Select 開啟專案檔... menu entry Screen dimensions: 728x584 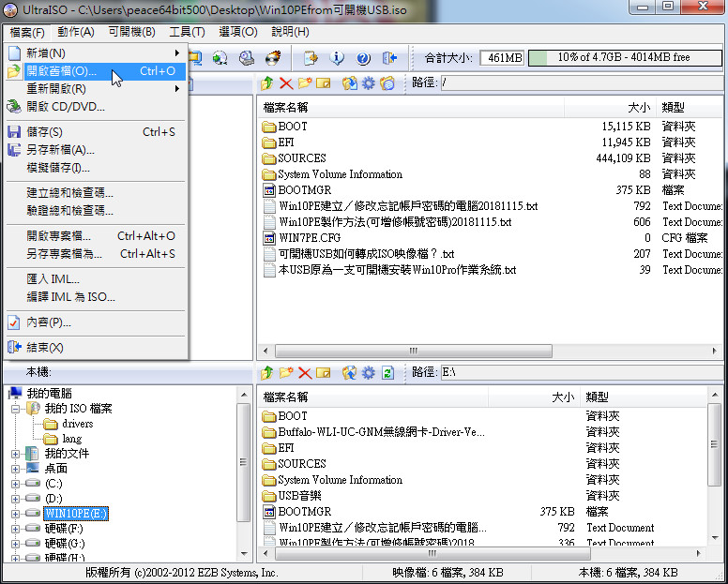coord(96,236)
